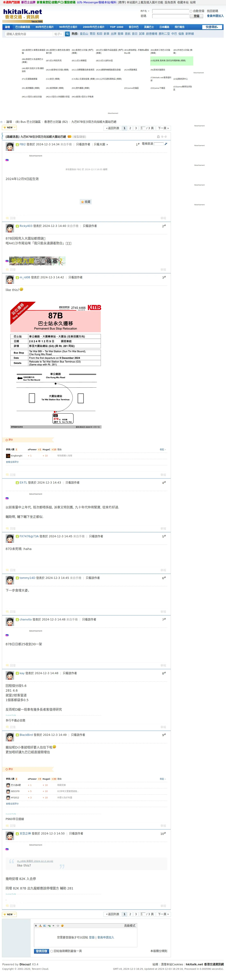Click the 登錄 login button

click(196, 16)
